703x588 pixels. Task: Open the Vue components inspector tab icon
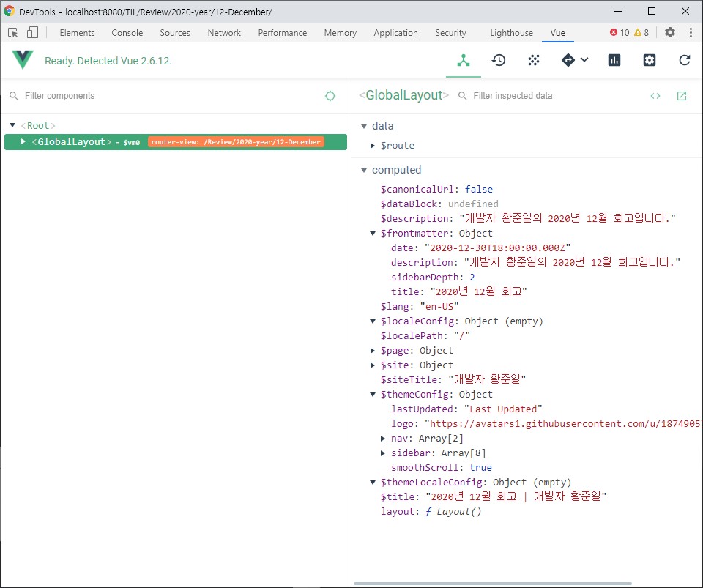pos(463,60)
